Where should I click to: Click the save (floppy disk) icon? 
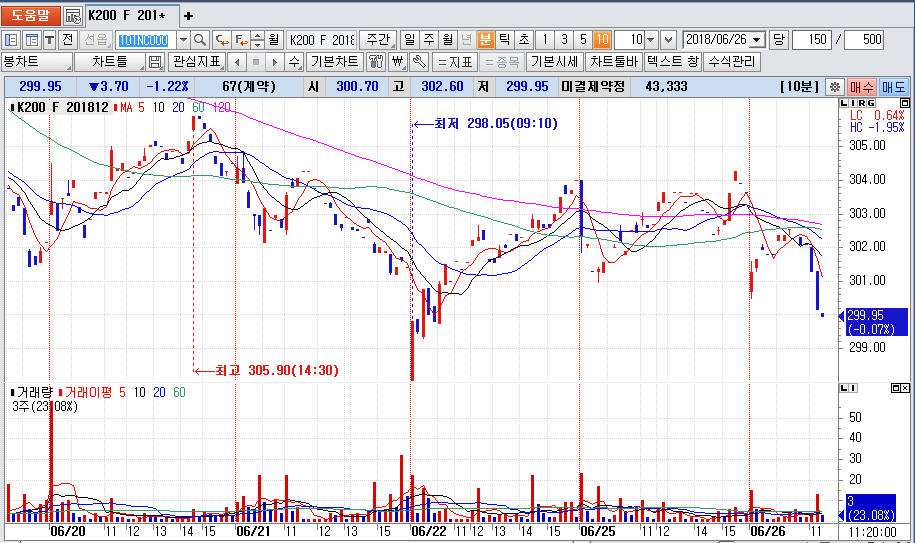point(155,62)
